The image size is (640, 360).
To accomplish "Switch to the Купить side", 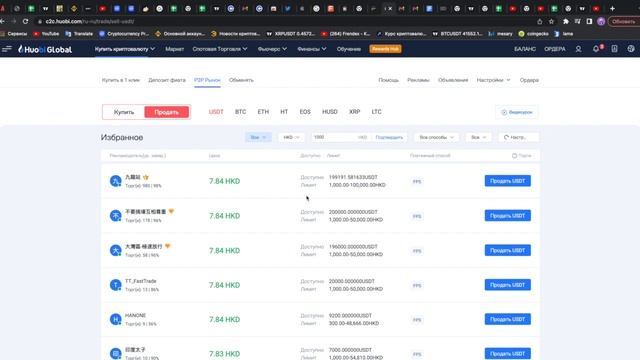I will point(124,112).
